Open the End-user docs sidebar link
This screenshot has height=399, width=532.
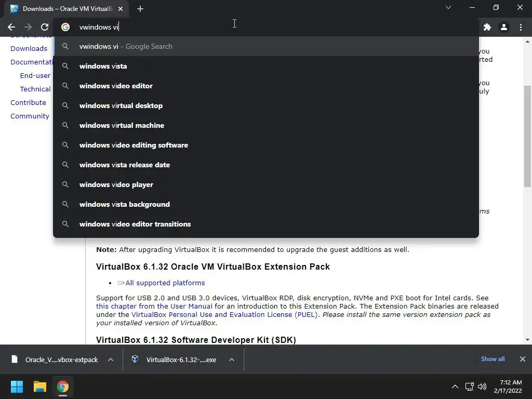35,76
